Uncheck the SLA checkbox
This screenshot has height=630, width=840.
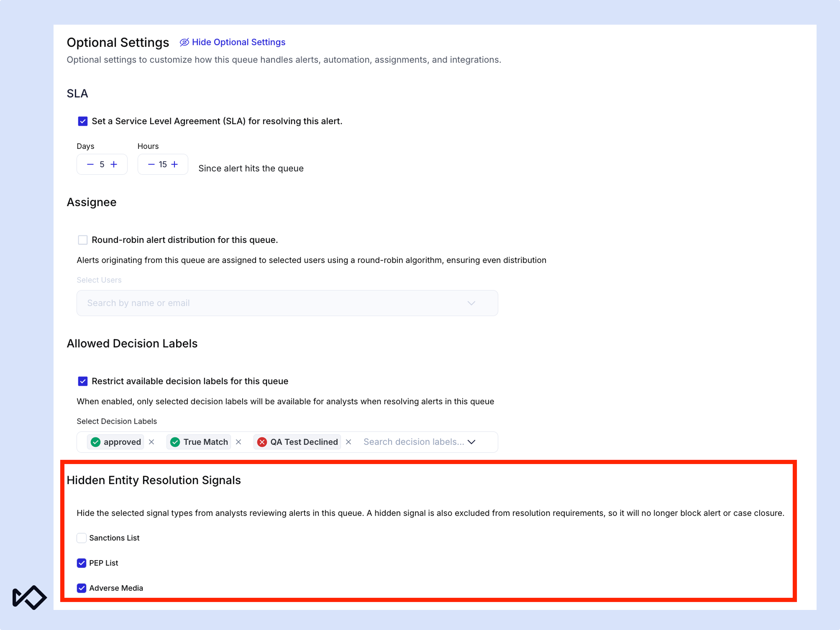click(x=83, y=121)
